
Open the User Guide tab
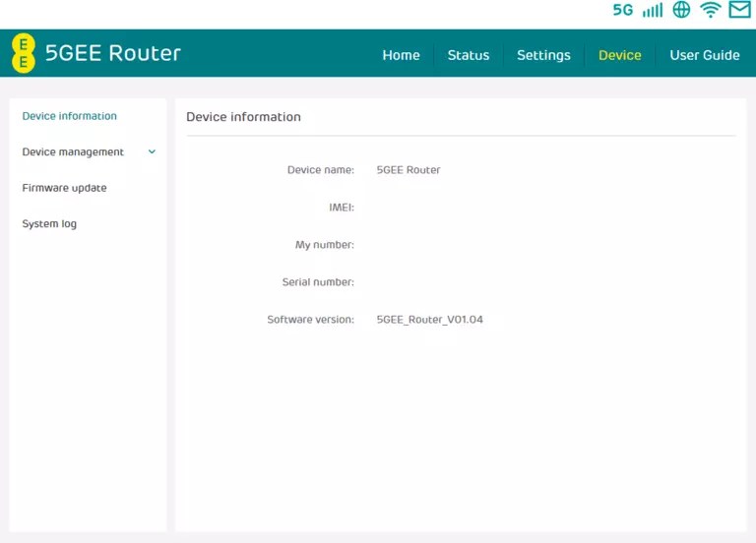(705, 55)
